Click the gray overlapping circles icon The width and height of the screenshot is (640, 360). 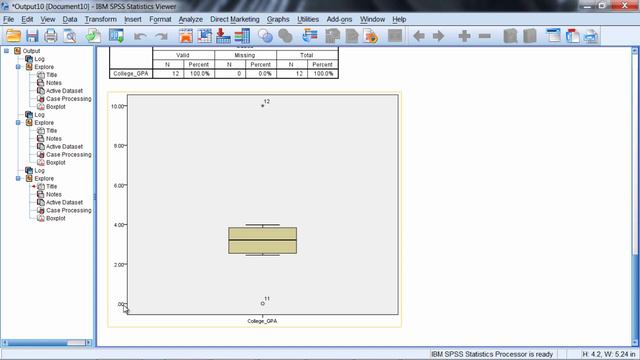click(x=285, y=36)
